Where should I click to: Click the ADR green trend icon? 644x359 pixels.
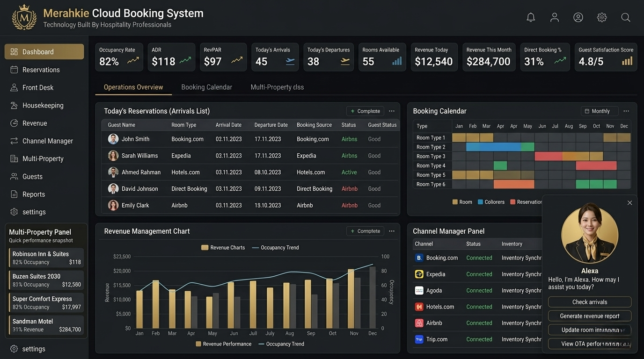pyautogui.click(x=185, y=60)
